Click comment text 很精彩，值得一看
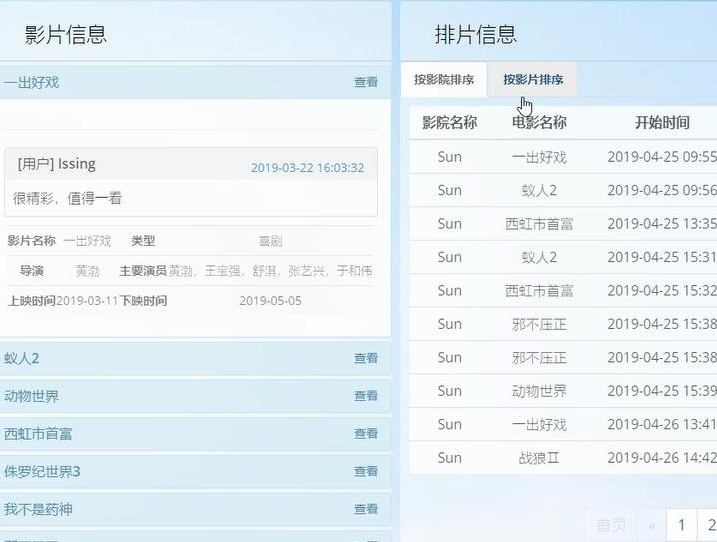The width and height of the screenshot is (717, 542). tap(67, 199)
